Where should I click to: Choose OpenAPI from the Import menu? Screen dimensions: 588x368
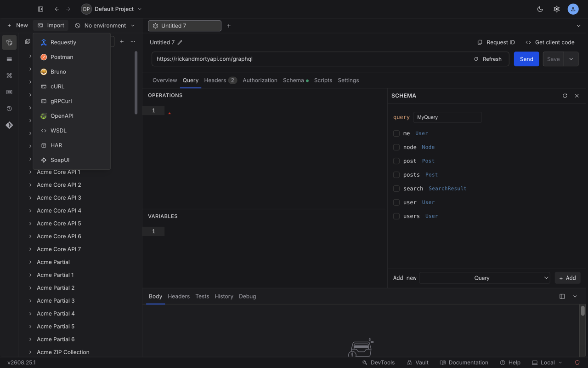(72, 116)
